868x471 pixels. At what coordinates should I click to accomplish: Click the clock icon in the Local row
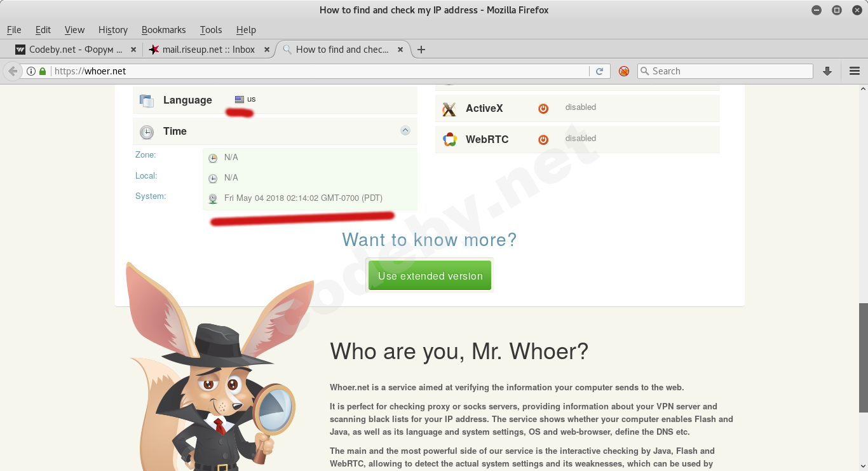[x=213, y=178]
